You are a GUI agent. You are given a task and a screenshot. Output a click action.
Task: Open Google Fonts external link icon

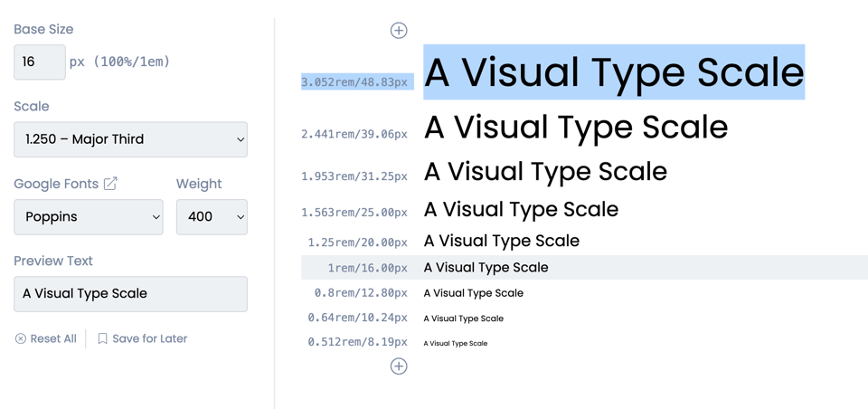click(110, 184)
